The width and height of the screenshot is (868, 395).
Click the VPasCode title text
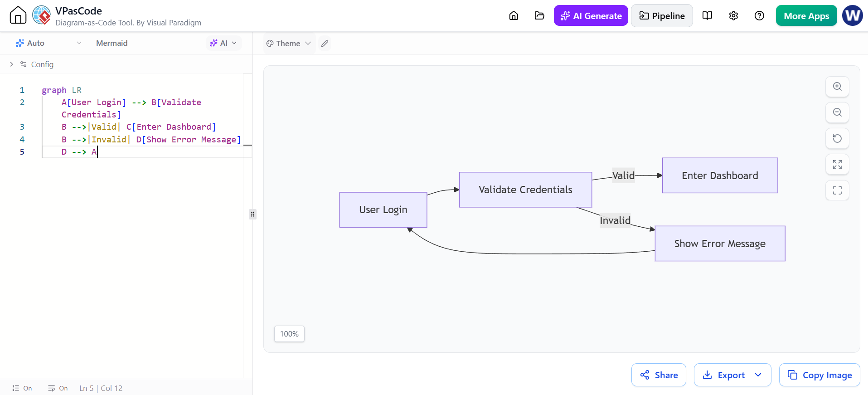[78, 11]
